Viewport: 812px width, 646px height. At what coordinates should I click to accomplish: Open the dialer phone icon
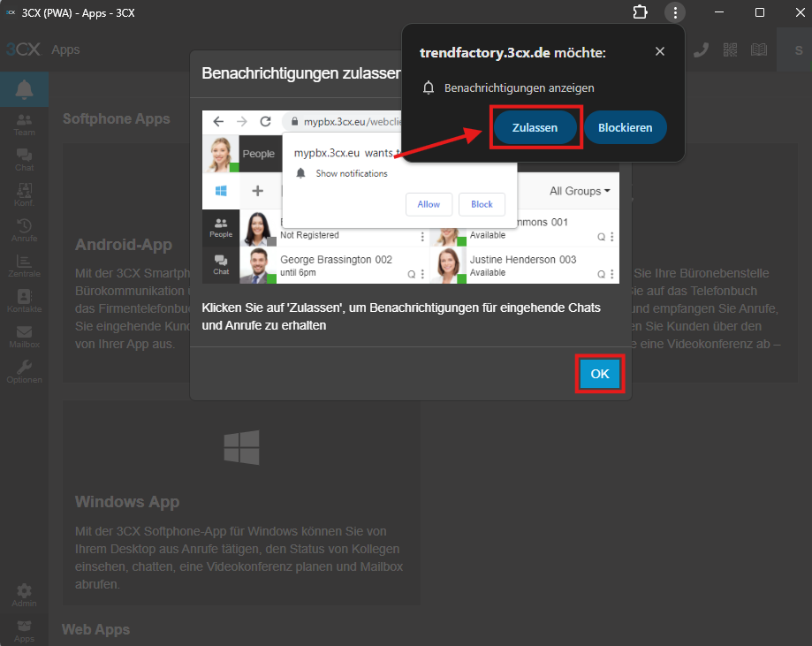[701, 49]
